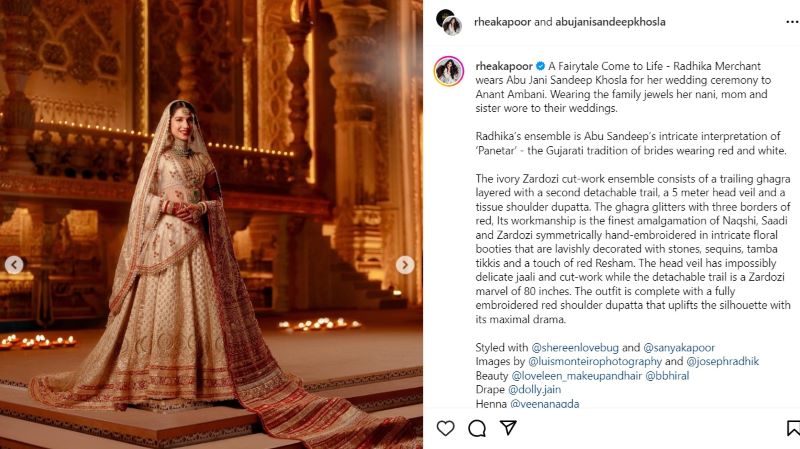Open rheakapoor profile from header
Viewport: 800px width, 449px height.
[503, 22]
